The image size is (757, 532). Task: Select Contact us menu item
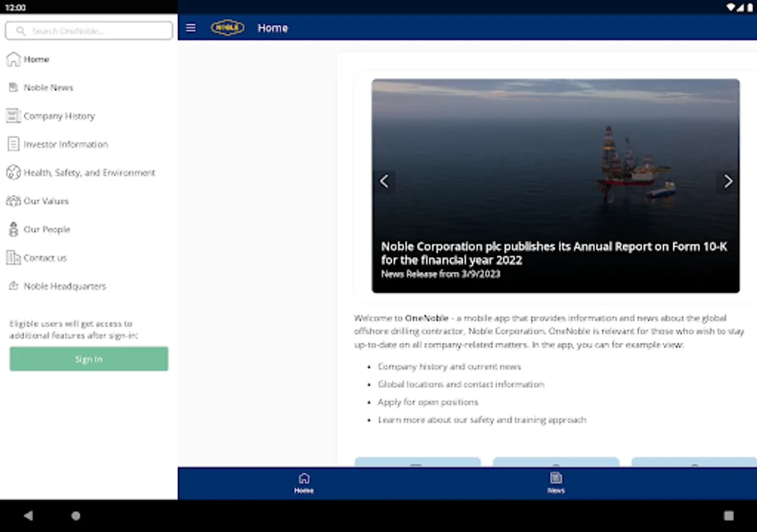tap(89, 258)
